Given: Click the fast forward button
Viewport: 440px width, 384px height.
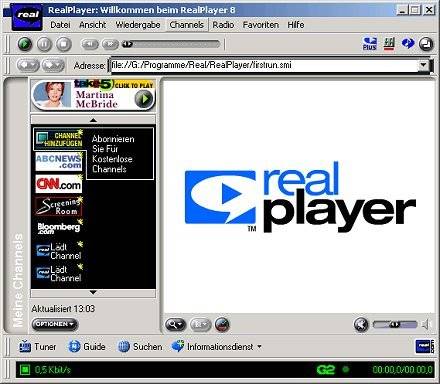Looking at the screenshot, I should [x=110, y=44].
